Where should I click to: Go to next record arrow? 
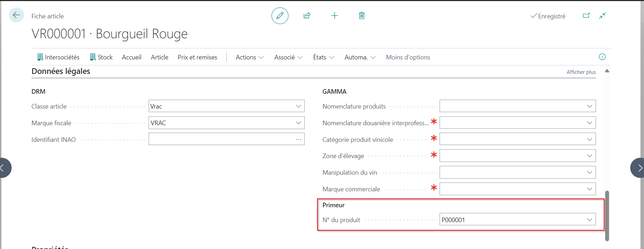coord(638,168)
